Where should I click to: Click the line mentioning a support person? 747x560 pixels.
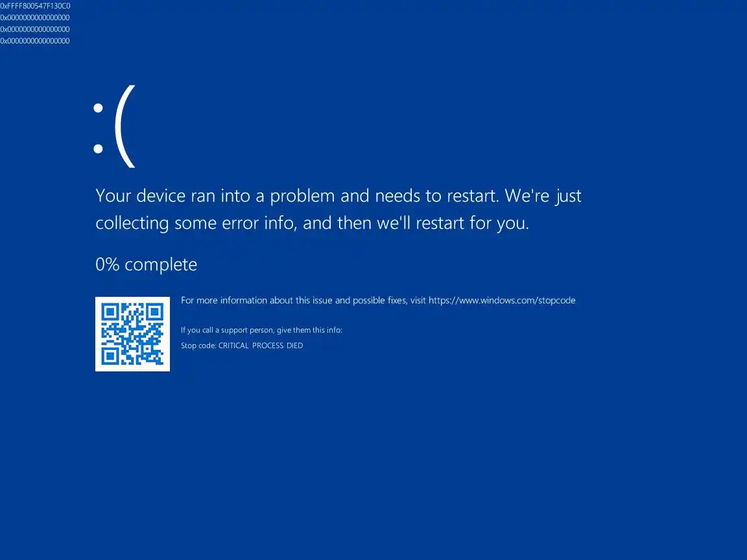click(261, 330)
